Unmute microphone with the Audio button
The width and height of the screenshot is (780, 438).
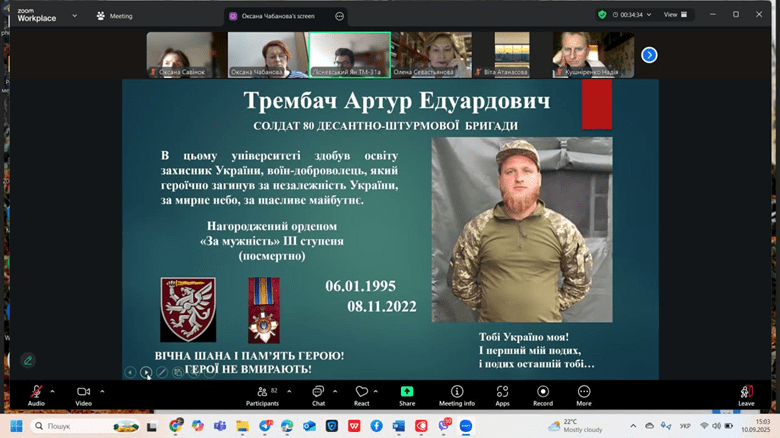click(x=36, y=394)
